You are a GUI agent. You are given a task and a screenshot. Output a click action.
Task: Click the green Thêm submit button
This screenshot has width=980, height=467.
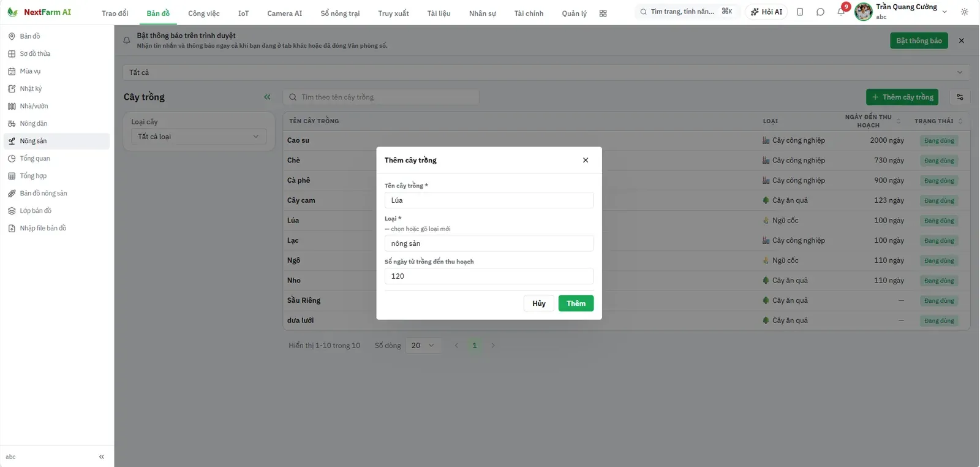point(576,303)
